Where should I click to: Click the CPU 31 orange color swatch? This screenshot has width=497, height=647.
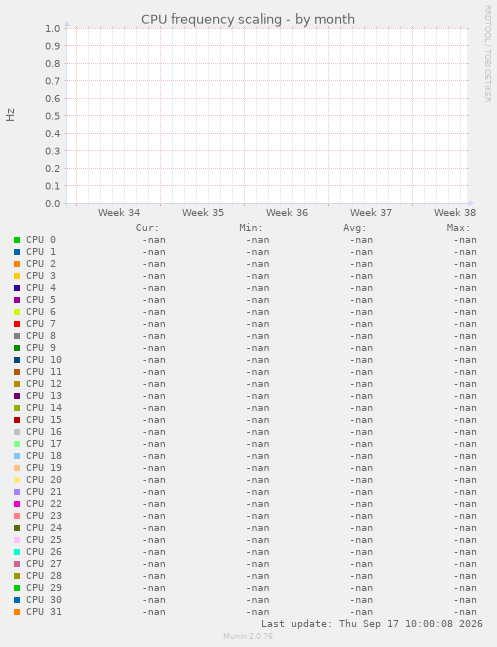click(x=17, y=612)
